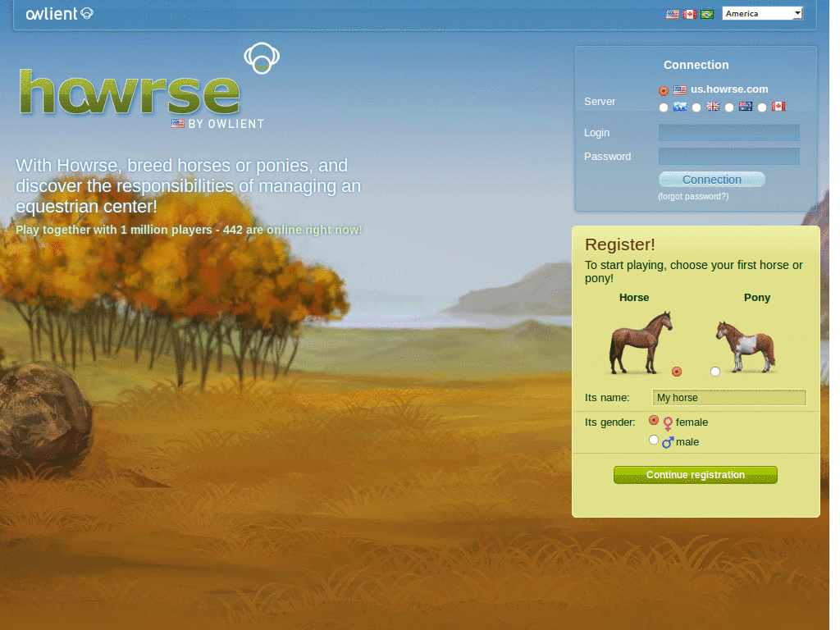Click the US flag beside 'BY OWLIENT'

[178, 124]
